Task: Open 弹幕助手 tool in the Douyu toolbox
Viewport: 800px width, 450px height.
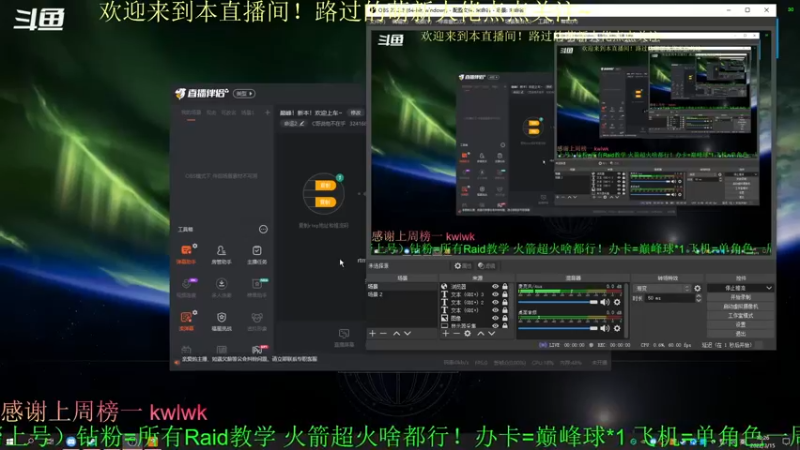Action: (x=186, y=254)
